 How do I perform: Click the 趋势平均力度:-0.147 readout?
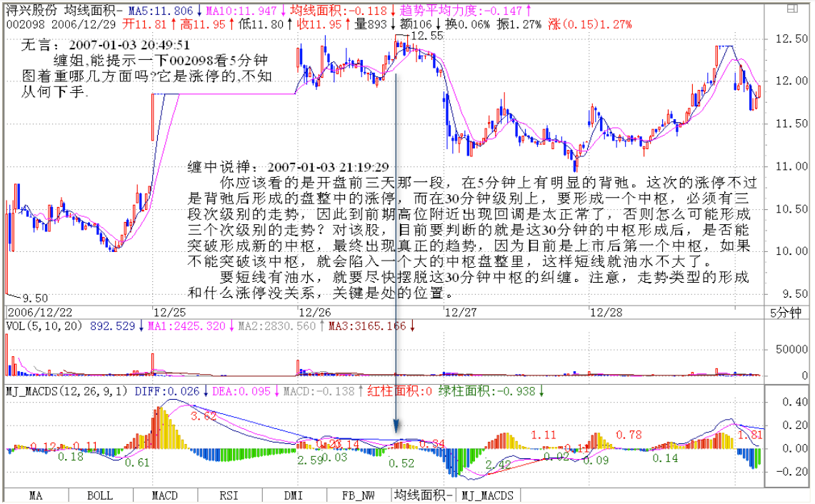coord(461,11)
